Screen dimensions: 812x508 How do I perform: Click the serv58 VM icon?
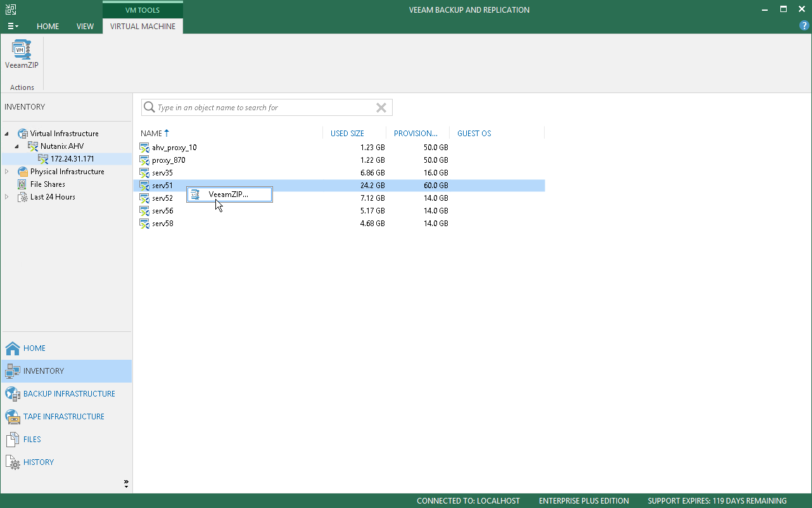(144, 224)
